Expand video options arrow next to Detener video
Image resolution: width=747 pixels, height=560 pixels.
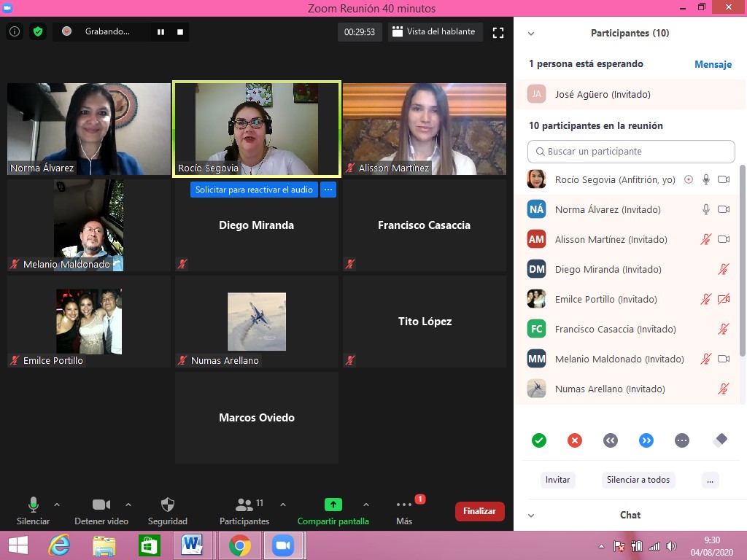(x=128, y=505)
